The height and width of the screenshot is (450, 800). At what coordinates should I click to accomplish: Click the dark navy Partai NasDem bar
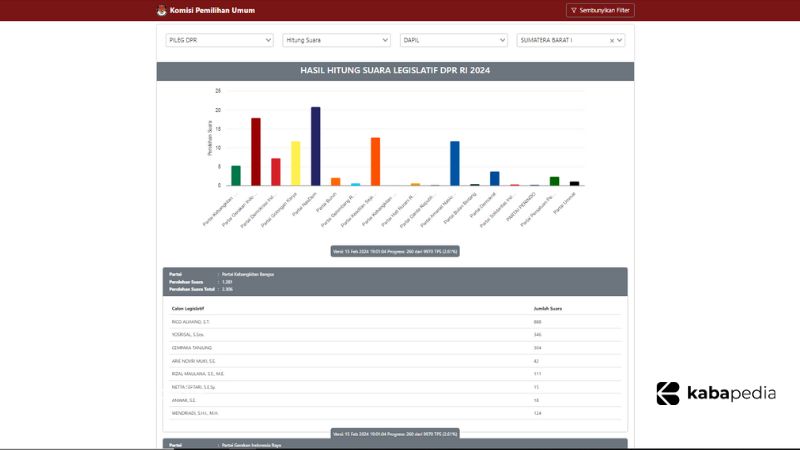pyautogui.click(x=315, y=146)
